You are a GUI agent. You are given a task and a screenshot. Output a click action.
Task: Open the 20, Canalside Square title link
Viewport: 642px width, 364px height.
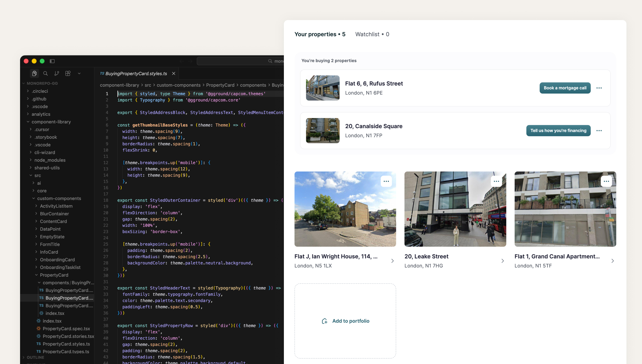click(374, 126)
